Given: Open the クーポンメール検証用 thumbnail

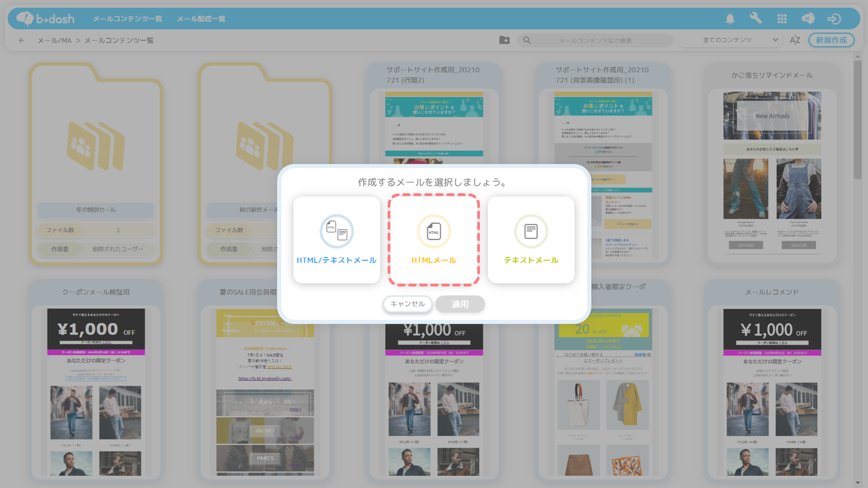Looking at the screenshot, I should (x=96, y=393).
